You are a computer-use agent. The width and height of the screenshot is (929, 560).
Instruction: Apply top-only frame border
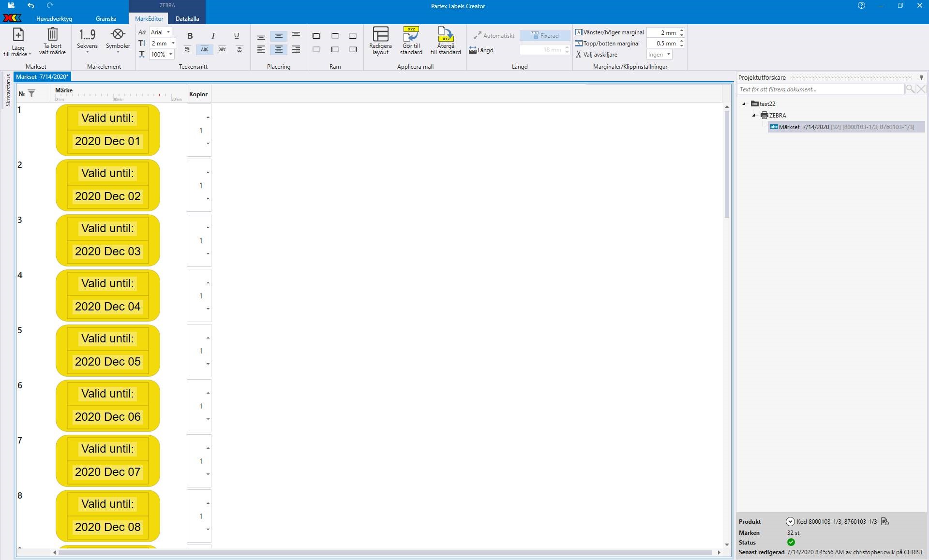335,36
